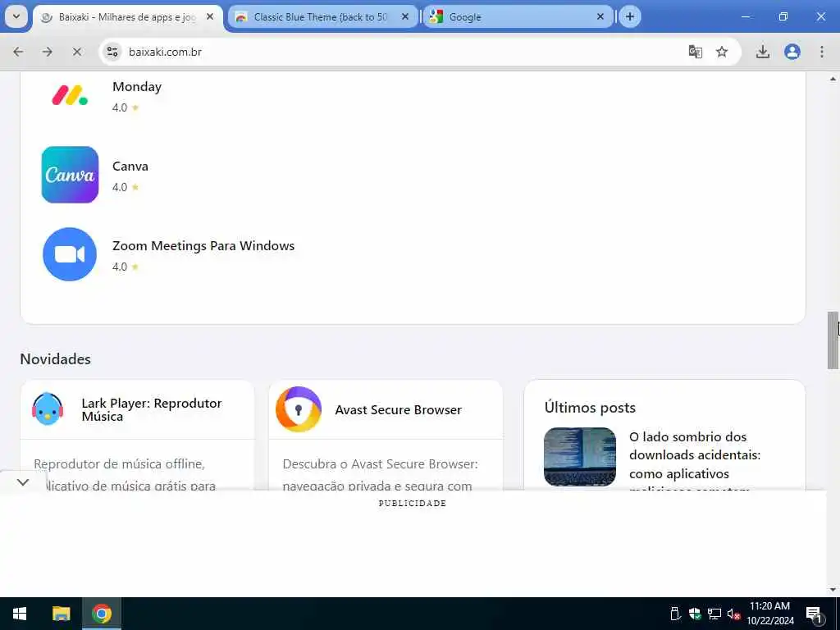Stop loading the page
Viewport: 840px width, 630px height.
tap(76, 52)
